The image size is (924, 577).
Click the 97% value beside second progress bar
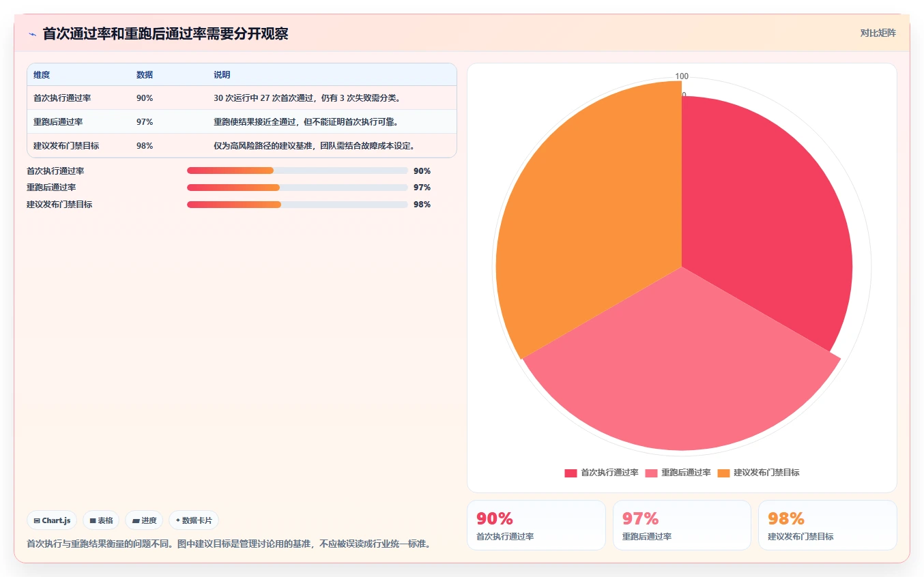(x=422, y=188)
